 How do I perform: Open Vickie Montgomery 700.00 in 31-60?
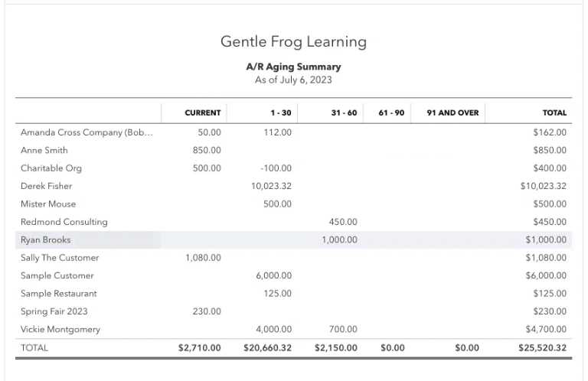pyautogui.click(x=343, y=329)
